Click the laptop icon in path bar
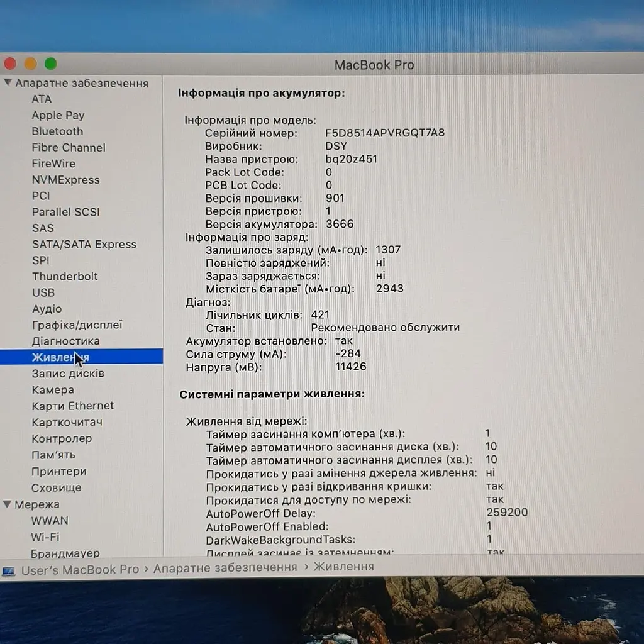Screen dimensions: 644x644 tap(9, 571)
